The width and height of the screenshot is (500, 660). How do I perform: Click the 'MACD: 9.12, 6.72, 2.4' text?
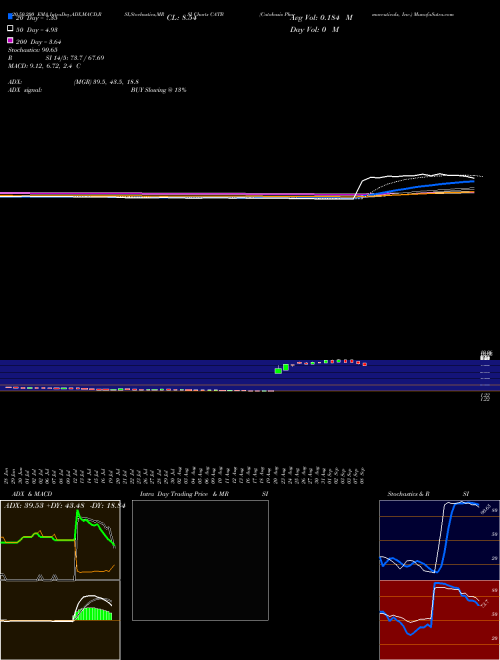(x=40, y=66)
